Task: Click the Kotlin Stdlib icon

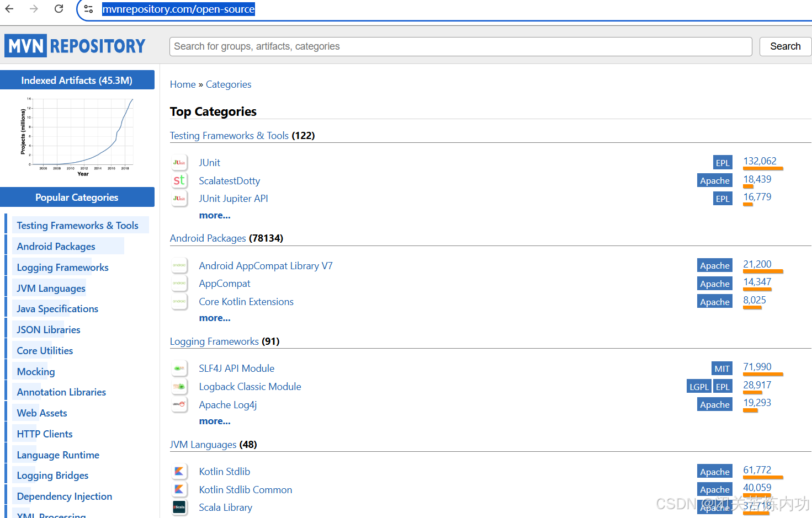Action: (179, 472)
